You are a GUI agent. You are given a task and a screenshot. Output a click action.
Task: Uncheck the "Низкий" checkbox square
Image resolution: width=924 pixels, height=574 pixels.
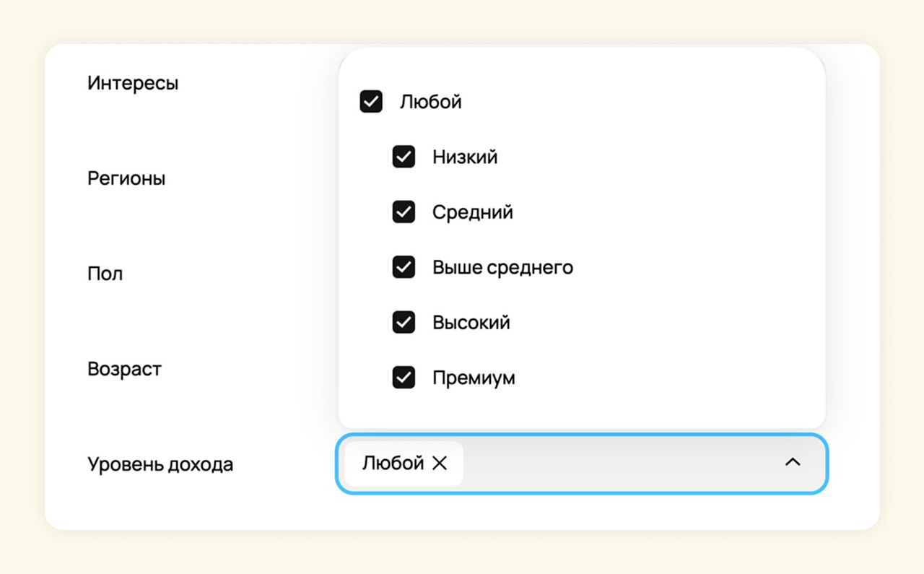click(x=404, y=157)
